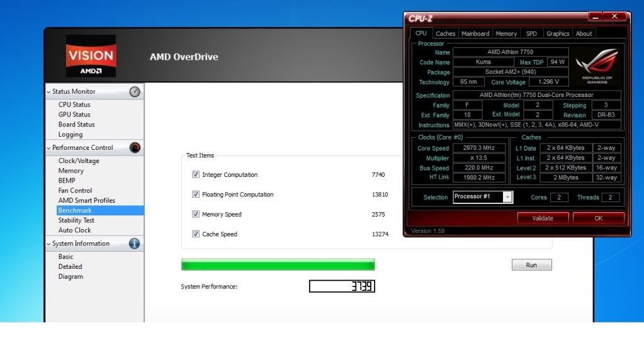Viewport: 644px width, 357px height.
Task: Toggle the Memory Speed checkbox
Action: click(196, 214)
